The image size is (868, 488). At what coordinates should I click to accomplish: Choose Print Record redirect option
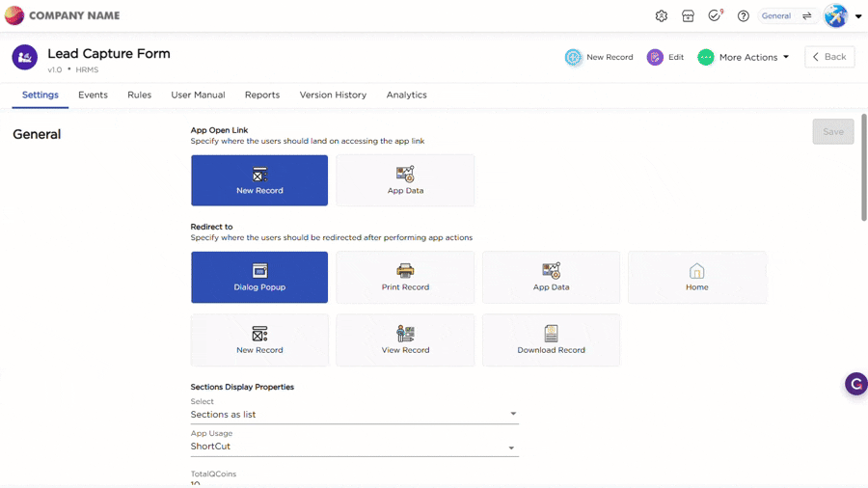[405, 278]
